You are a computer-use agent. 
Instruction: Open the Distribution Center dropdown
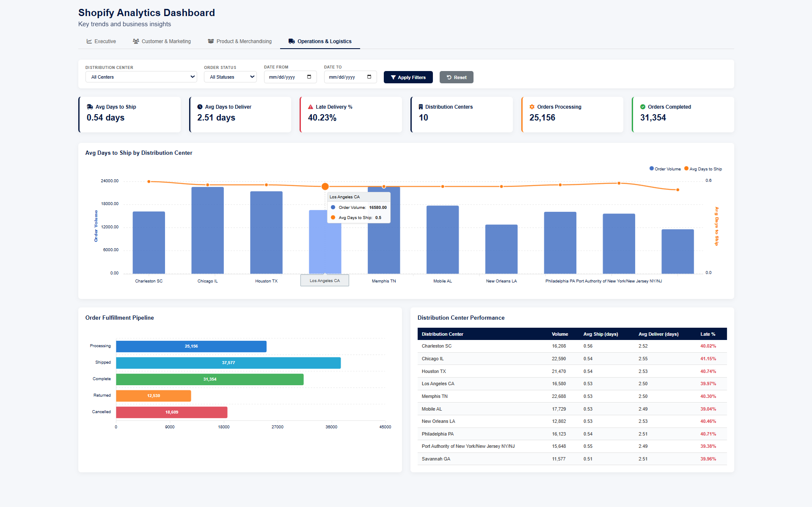coord(141,77)
